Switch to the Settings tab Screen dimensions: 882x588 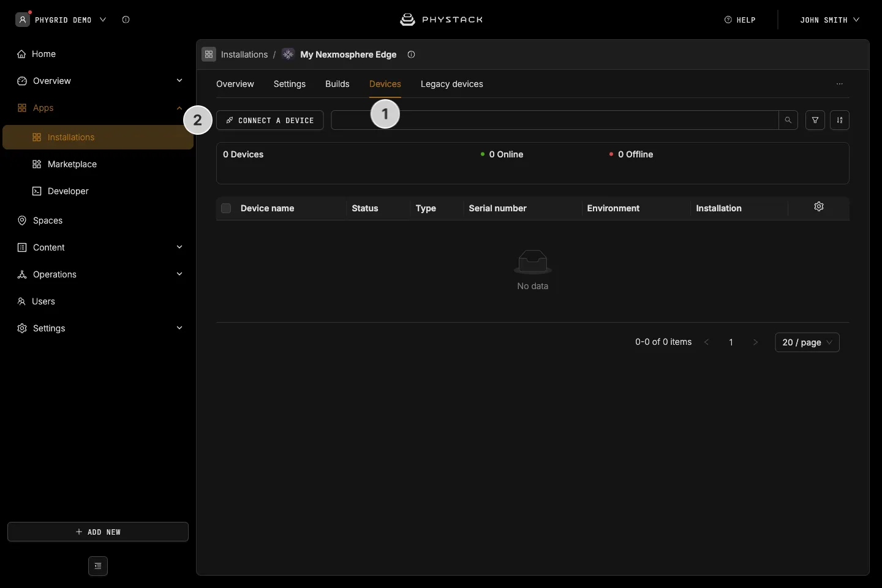(290, 84)
